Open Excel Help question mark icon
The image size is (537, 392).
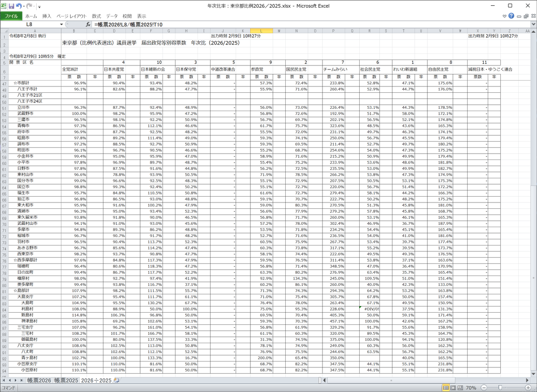pos(511,16)
